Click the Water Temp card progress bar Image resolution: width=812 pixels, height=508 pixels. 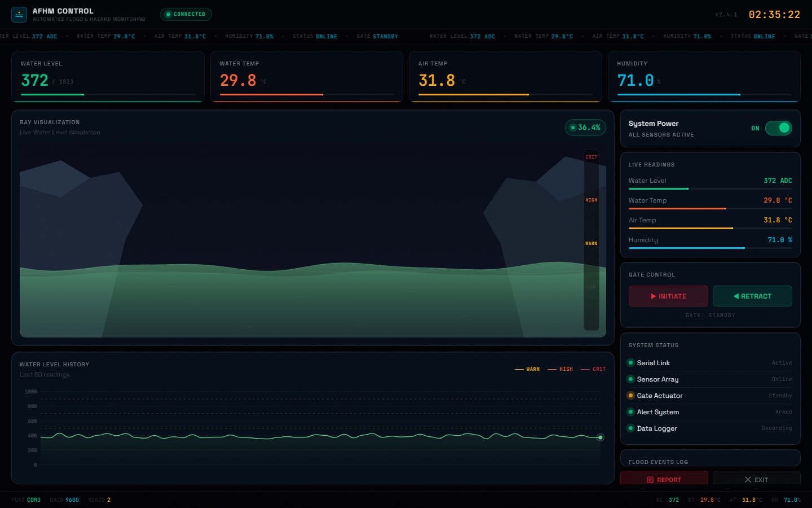[307, 94]
